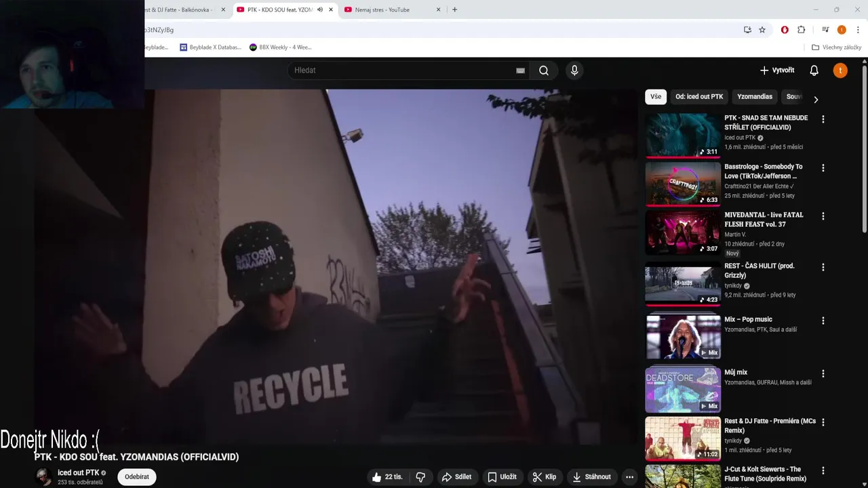Like the video (22 tis.)

387,477
